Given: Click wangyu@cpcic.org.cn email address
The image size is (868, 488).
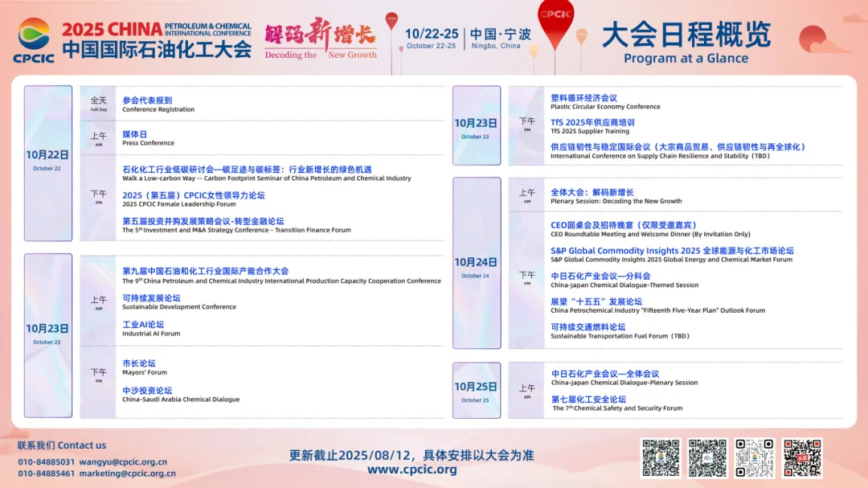Looking at the screenshot, I should 123,462.
